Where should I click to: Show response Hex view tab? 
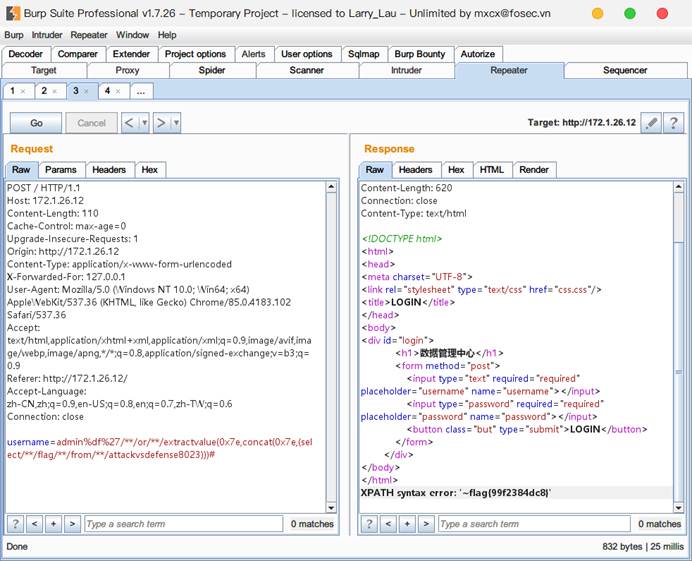[456, 169]
